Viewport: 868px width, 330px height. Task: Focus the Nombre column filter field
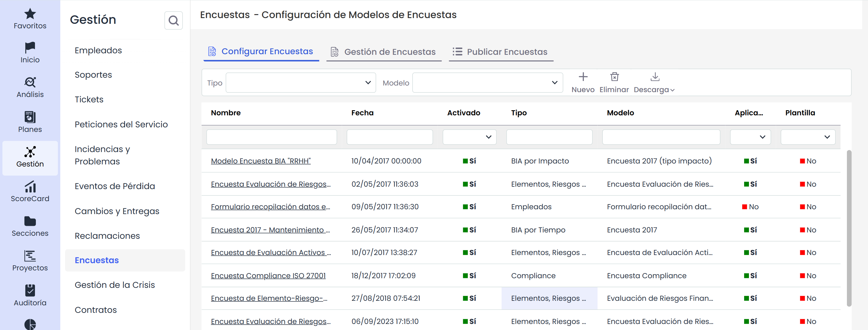272,137
